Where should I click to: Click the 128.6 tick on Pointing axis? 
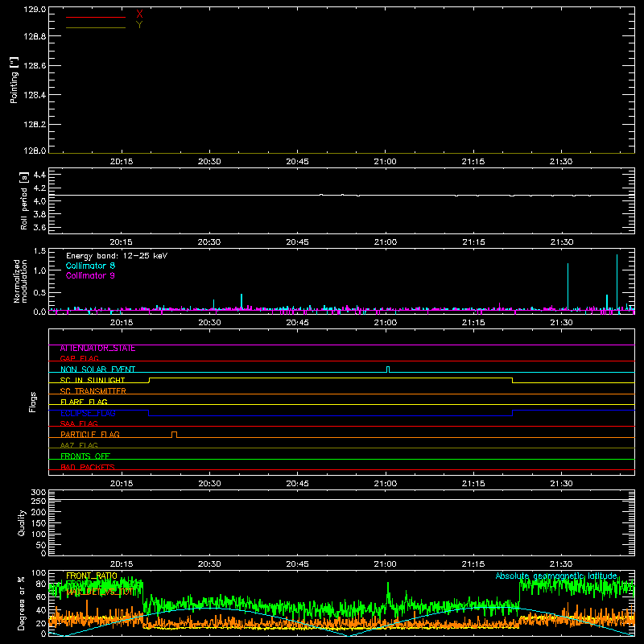35,66
